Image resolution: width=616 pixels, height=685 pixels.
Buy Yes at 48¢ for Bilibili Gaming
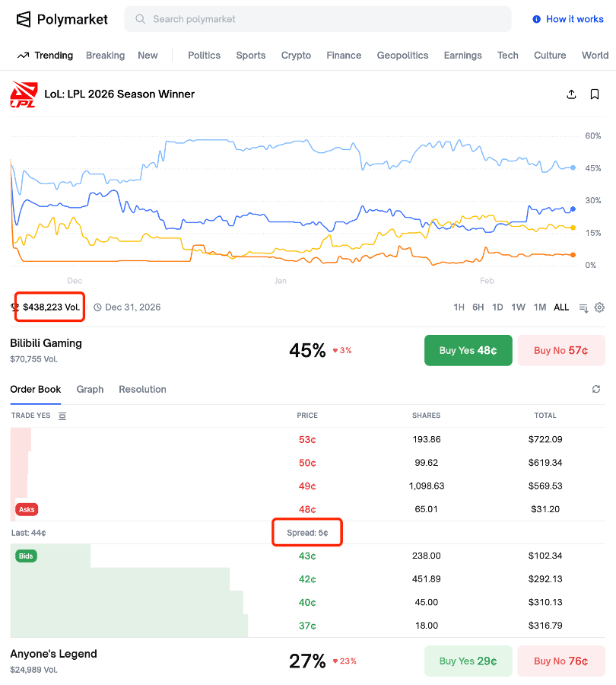click(468, 350)
